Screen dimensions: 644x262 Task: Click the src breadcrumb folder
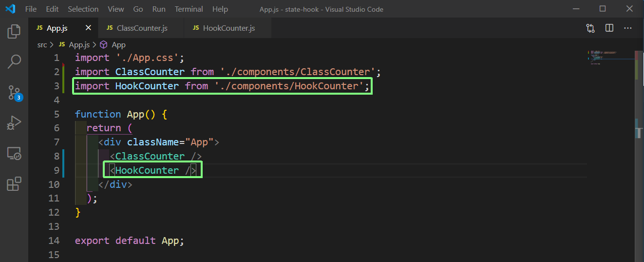[42, 45]
